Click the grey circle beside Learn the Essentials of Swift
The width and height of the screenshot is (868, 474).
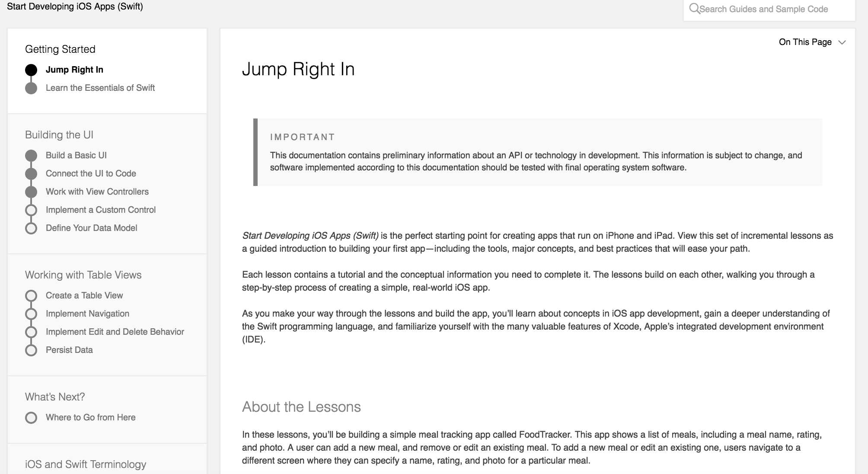tap(31, 88)
